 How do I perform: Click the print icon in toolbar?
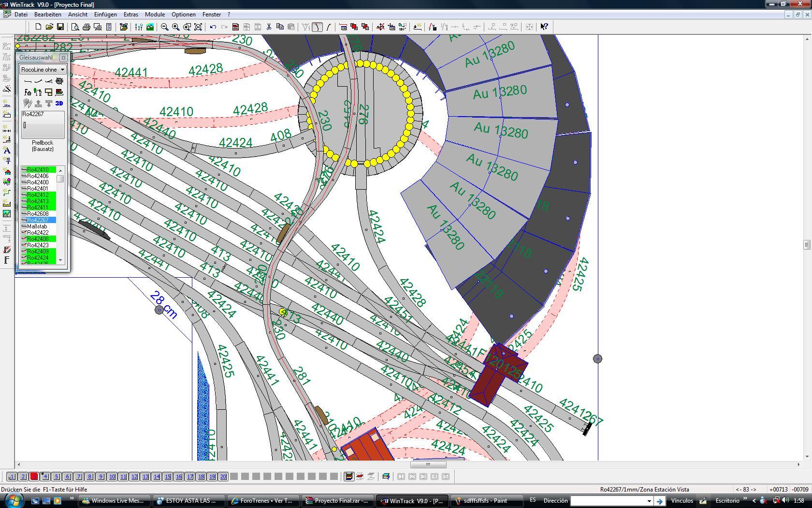point(87,27)
